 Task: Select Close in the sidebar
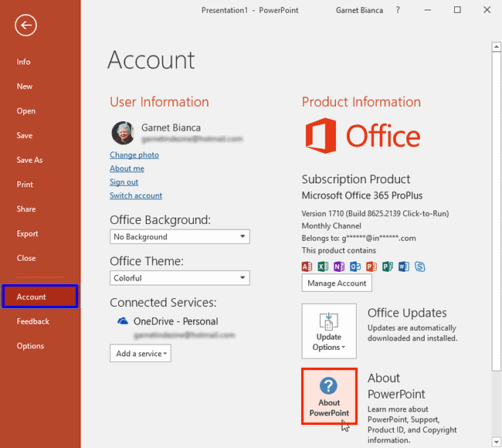click(x=26, y=258)
